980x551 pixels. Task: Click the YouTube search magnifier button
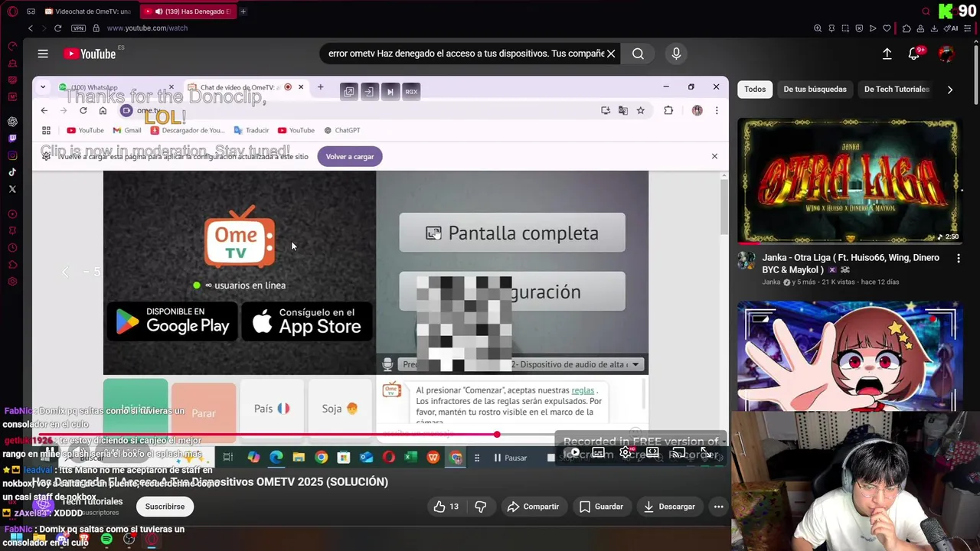(x=638, y=54)
